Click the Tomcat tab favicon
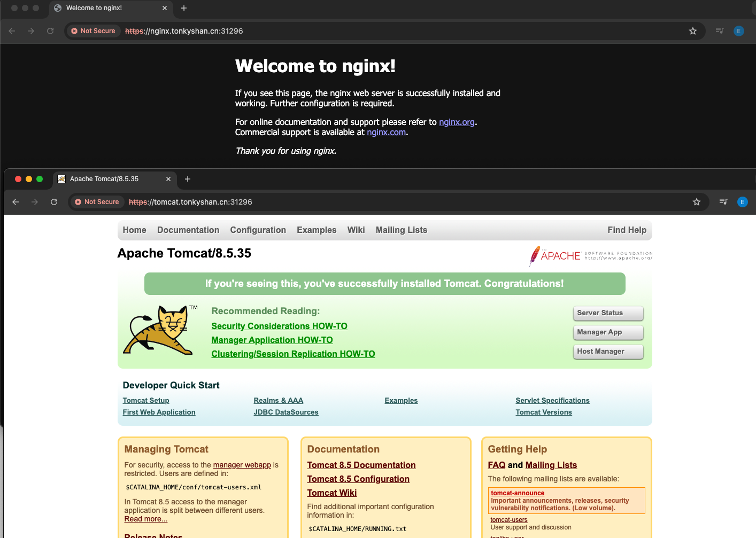The image size is (756, 538). [x=61, y=179]
